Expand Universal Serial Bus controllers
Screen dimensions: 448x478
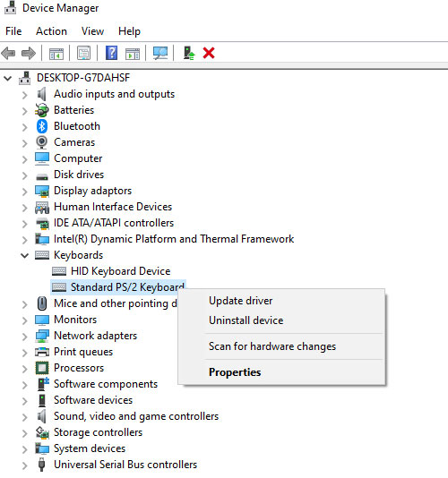25,465
